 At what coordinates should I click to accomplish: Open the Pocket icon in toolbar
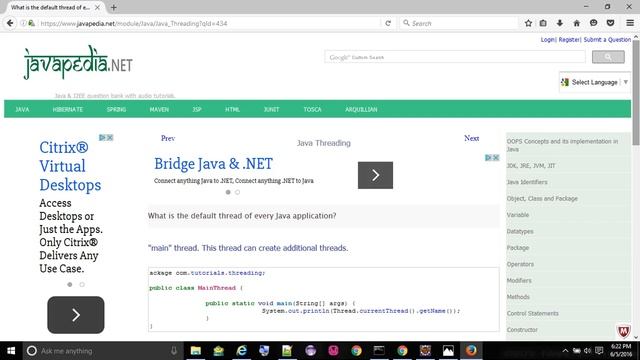[x=610, y=23]
